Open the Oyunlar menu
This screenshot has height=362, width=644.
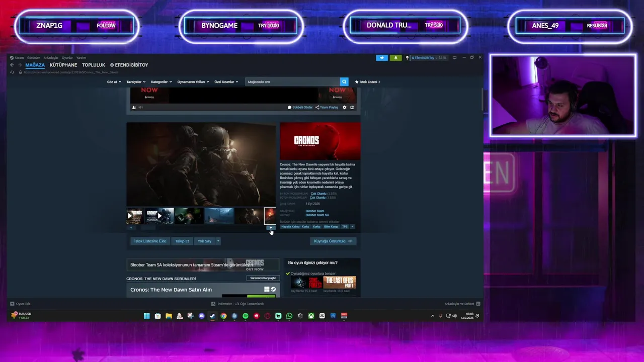(67, 58)
